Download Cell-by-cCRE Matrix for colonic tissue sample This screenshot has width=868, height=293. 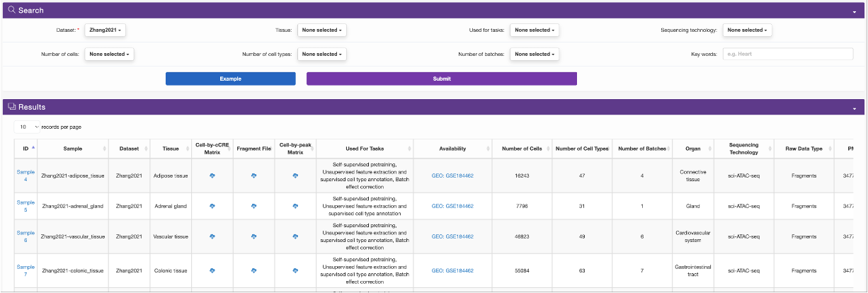(212, 270)
